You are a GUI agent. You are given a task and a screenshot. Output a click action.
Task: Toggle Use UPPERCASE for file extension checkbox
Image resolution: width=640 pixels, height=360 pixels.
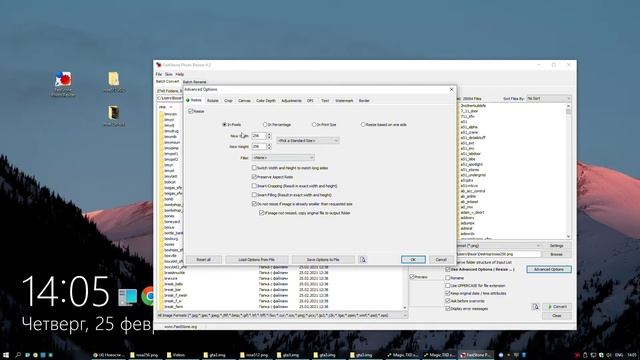coord(448,285)
